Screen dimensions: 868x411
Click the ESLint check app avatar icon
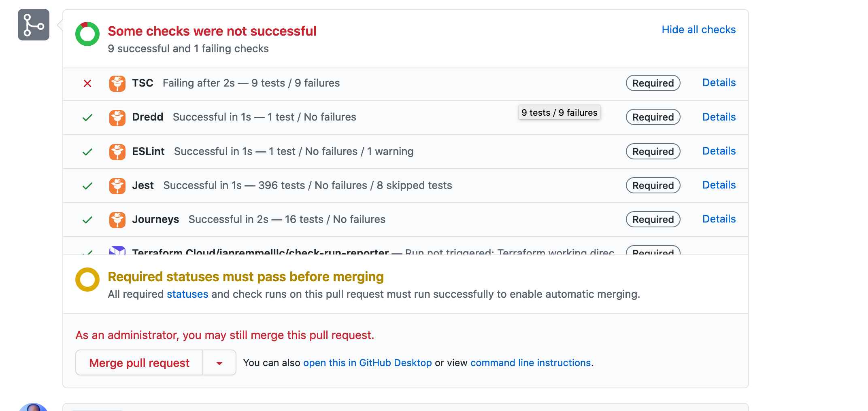point(117,152)
